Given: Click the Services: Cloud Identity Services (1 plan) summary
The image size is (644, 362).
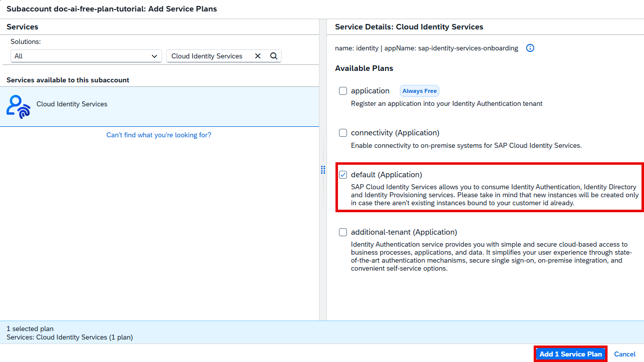Looking at the screenshot, I should point(70,337).
